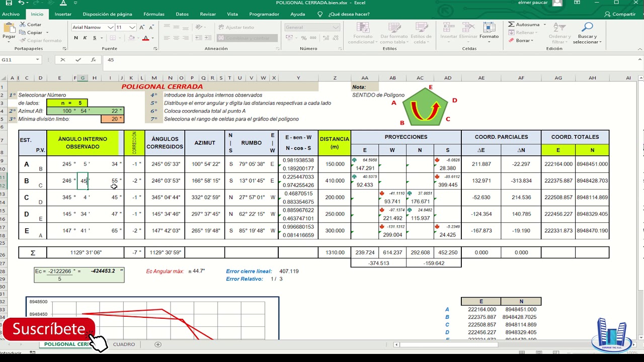The width and height of the screenshot is (644, 362).
Task: Open the Fórmulas ribbon tab
Action: click(x=154, y=14)
